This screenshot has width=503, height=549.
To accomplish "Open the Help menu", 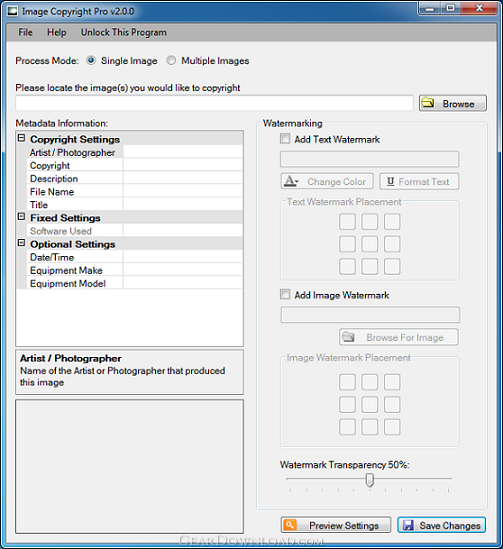I will point(57,32).
